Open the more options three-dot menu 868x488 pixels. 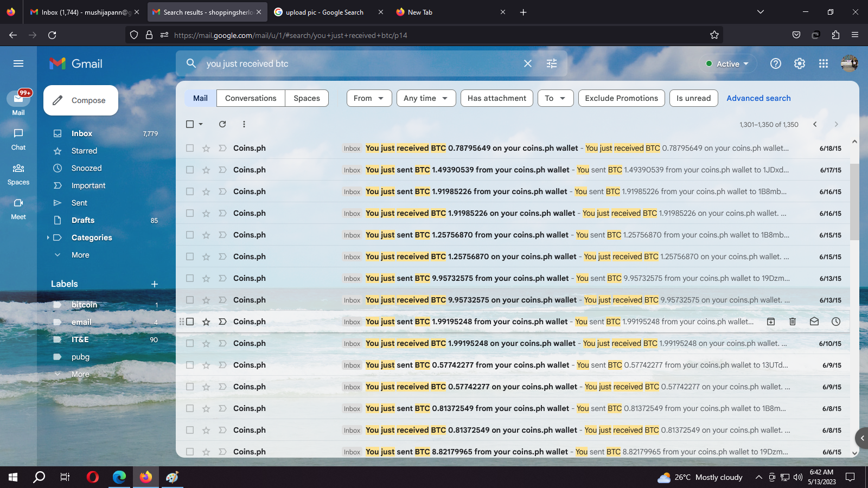point(244,124)
